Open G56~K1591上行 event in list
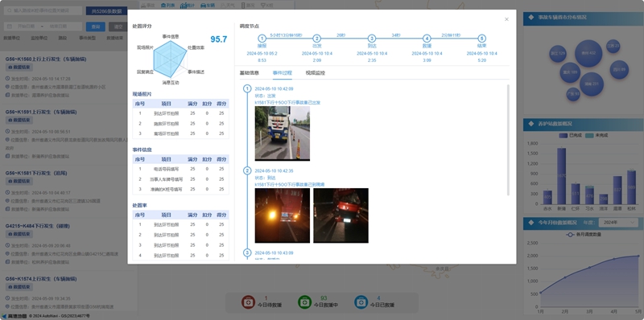Screen dimensions: 644x320 coord(41,112)
